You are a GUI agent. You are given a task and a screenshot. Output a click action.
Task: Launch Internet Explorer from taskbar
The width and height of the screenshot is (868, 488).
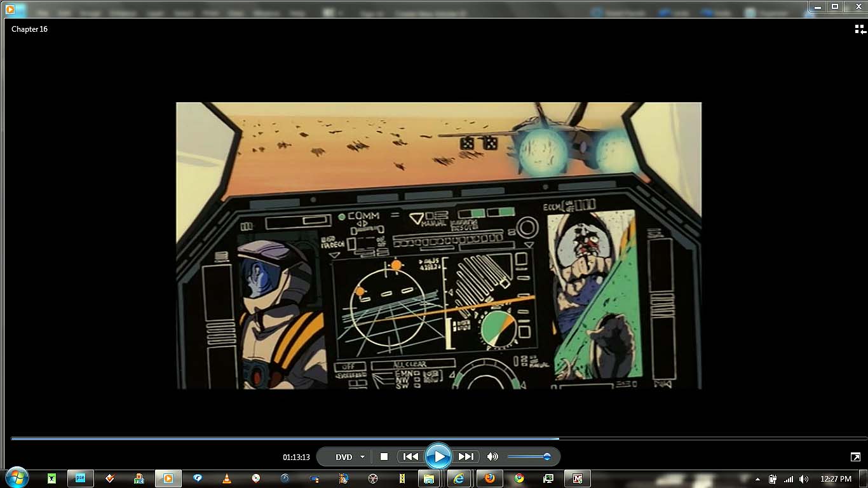(459, 478)
